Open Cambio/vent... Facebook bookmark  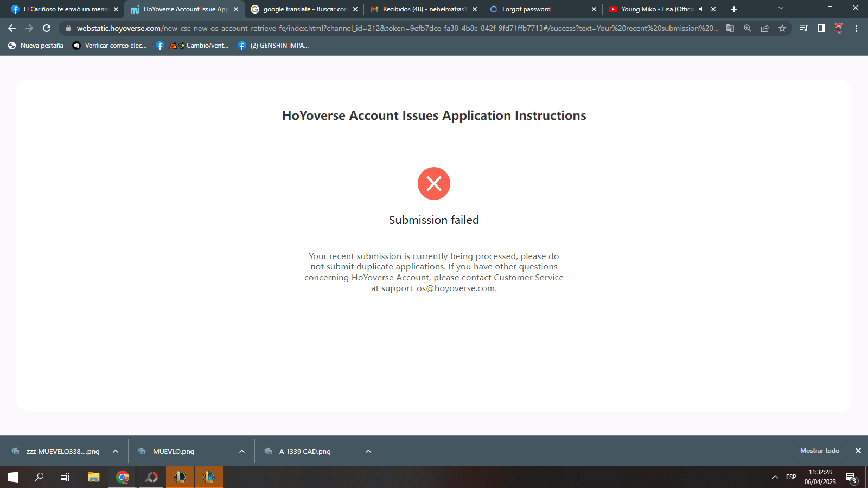[x=193, y=46]
